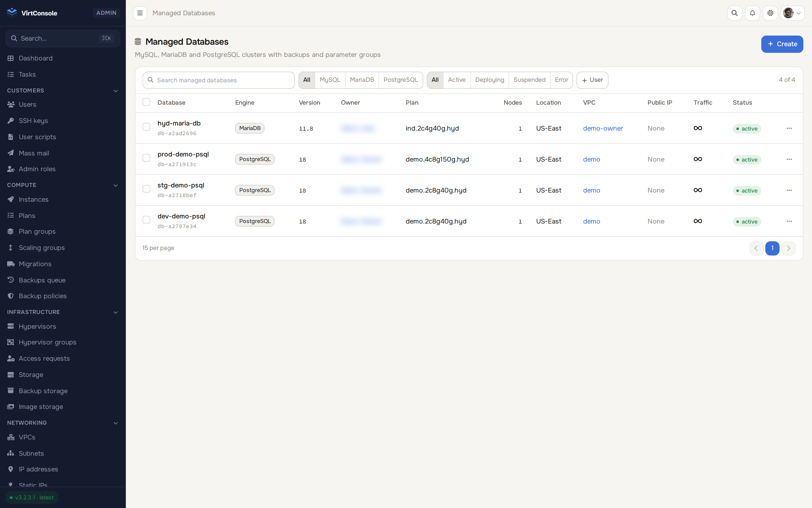
Task: Filter status by Suspended
Action: 529,80
